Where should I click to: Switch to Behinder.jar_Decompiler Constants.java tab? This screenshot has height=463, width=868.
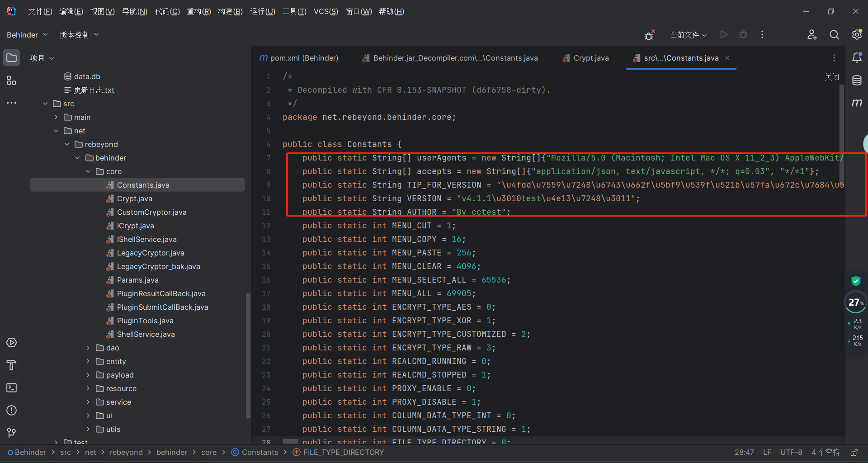450,58
